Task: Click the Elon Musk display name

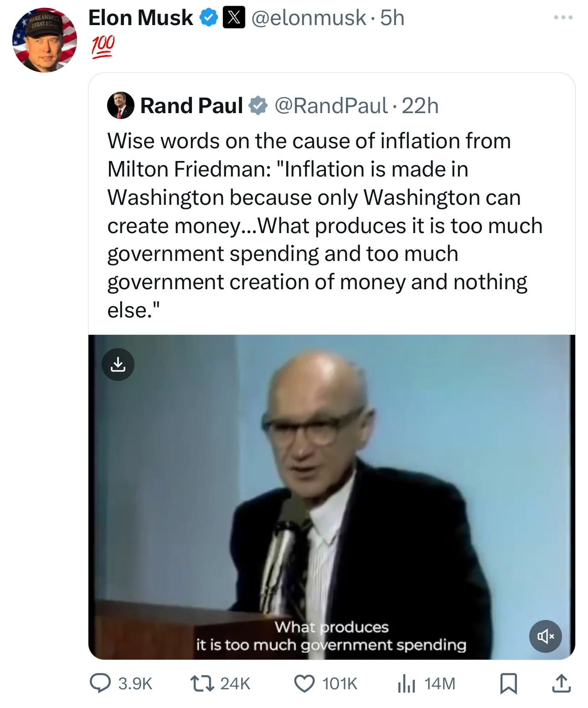Action: pyautogui.click(x=140, y=18)
